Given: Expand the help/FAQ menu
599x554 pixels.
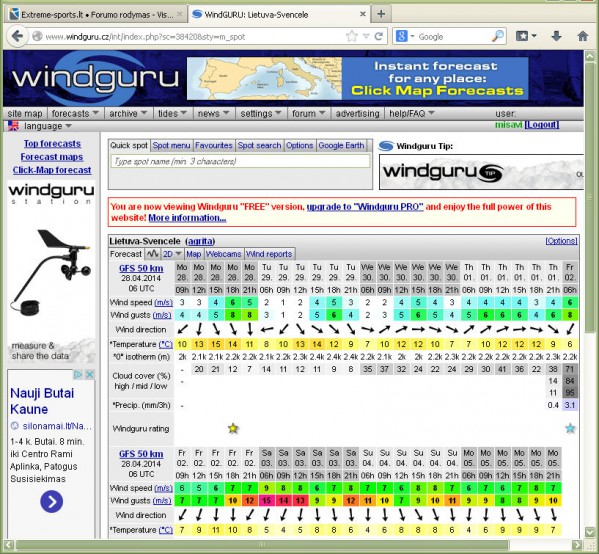Looking at the screenshot, I should pos(412,113).
